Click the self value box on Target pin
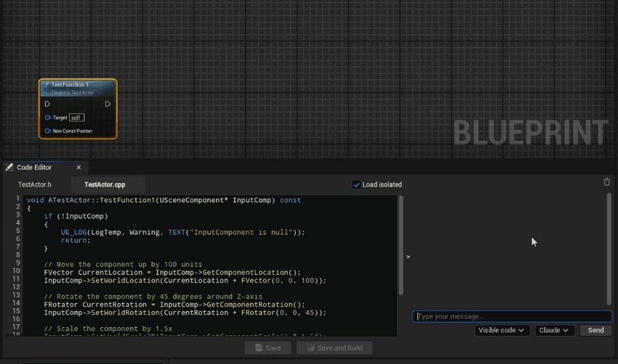618x364 pixels. (x=77, y=118)
